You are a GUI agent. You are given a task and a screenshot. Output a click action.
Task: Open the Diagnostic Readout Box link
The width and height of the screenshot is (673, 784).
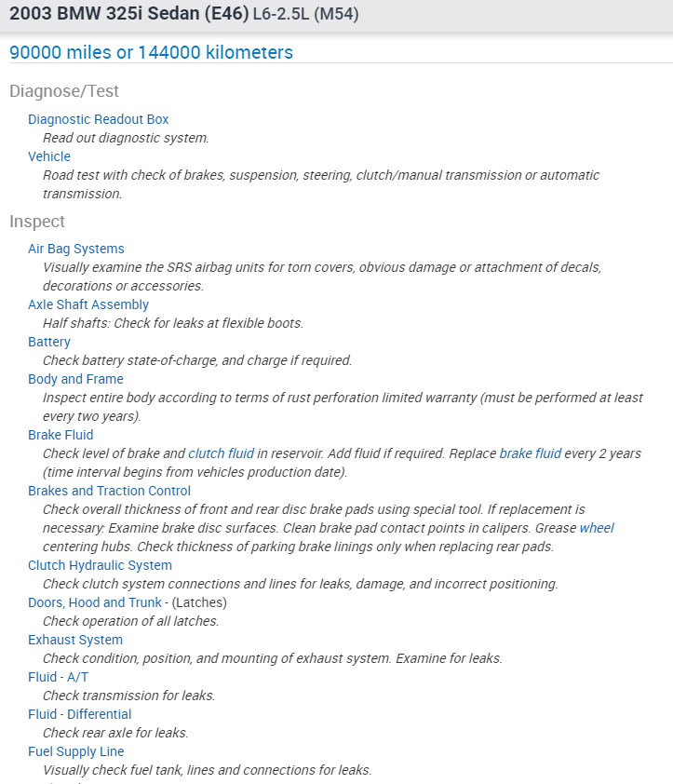pyautogui.click(x=98, y=119)
